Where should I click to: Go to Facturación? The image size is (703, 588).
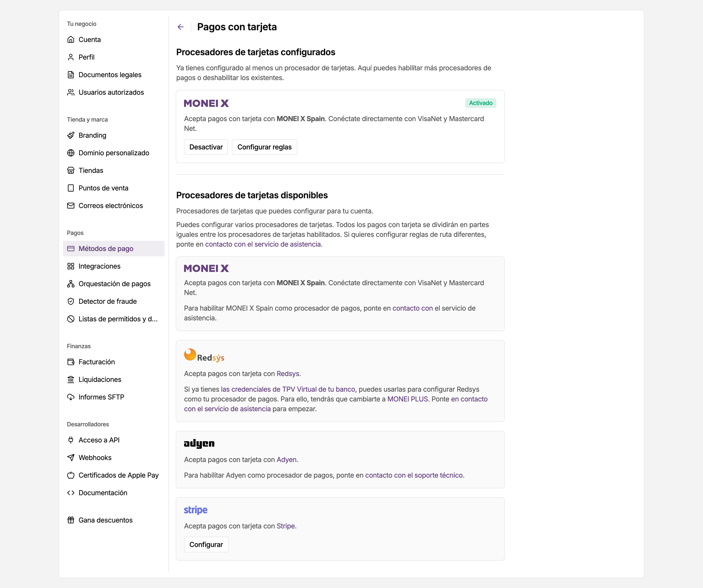(114, 362)
